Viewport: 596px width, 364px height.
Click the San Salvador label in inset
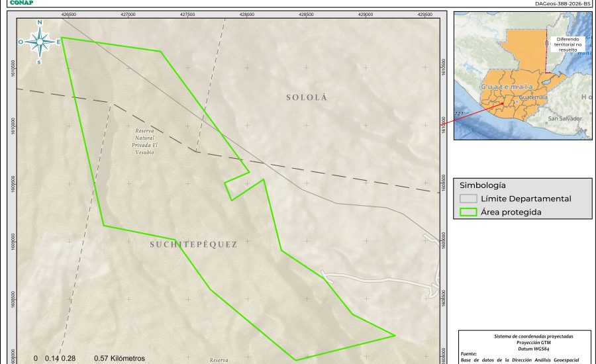[x=564, y=118]
